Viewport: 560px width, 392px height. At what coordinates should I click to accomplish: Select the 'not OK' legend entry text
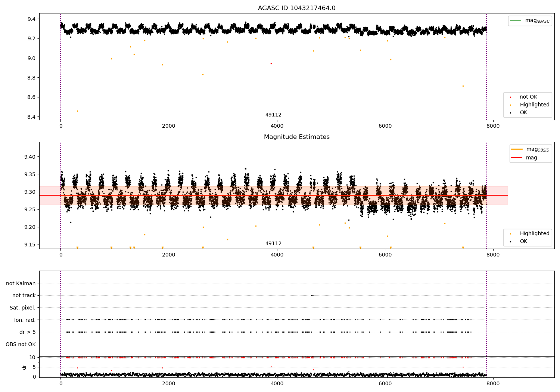[x=528, y=97]
